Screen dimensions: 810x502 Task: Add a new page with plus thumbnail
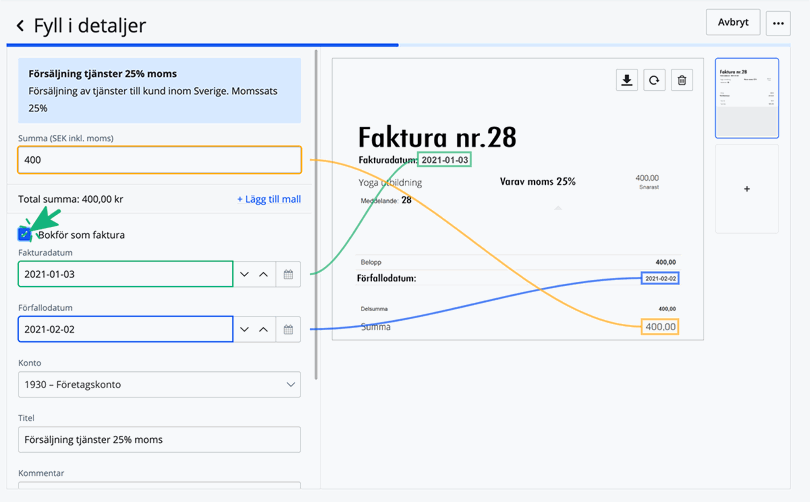tap(746, 189)
